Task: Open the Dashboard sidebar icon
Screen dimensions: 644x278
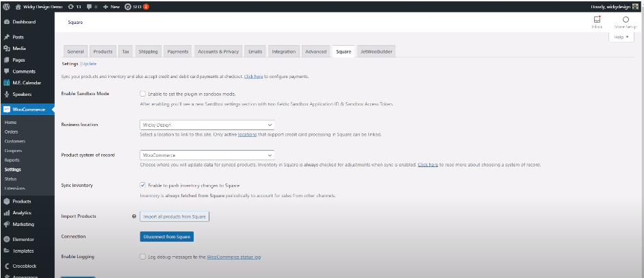Action: [6, 22]
